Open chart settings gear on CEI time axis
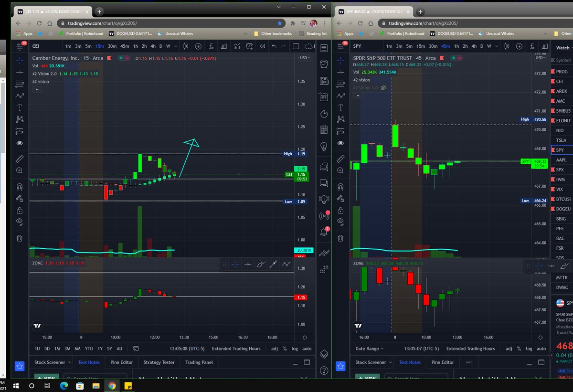Screen dimensions: 573x392 click(x=305, y=337)
